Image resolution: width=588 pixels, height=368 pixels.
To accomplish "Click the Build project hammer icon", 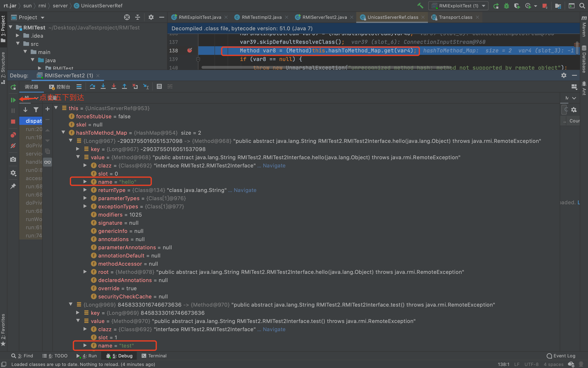I will 420,6.
